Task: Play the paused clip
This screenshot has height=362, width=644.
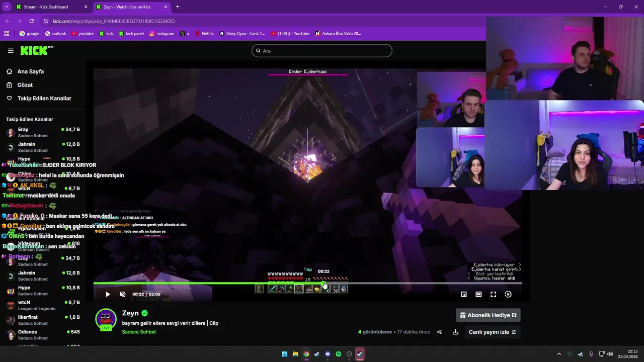Action: click(108, 294)
